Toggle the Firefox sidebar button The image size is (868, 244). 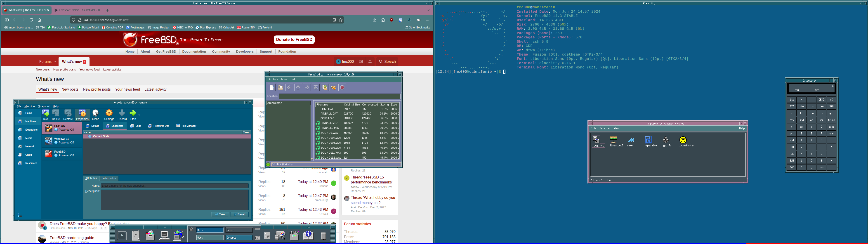6,20
